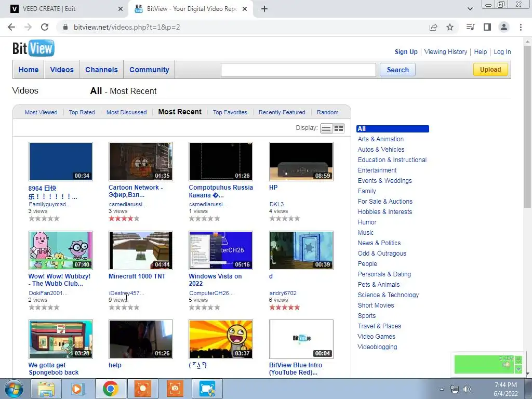Click the network tray icon

click(x=454, y=389)
